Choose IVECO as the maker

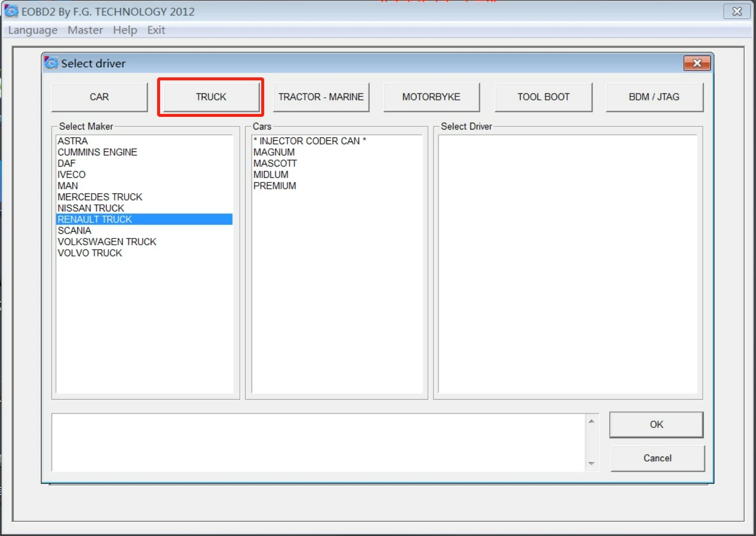pos(144,174)
